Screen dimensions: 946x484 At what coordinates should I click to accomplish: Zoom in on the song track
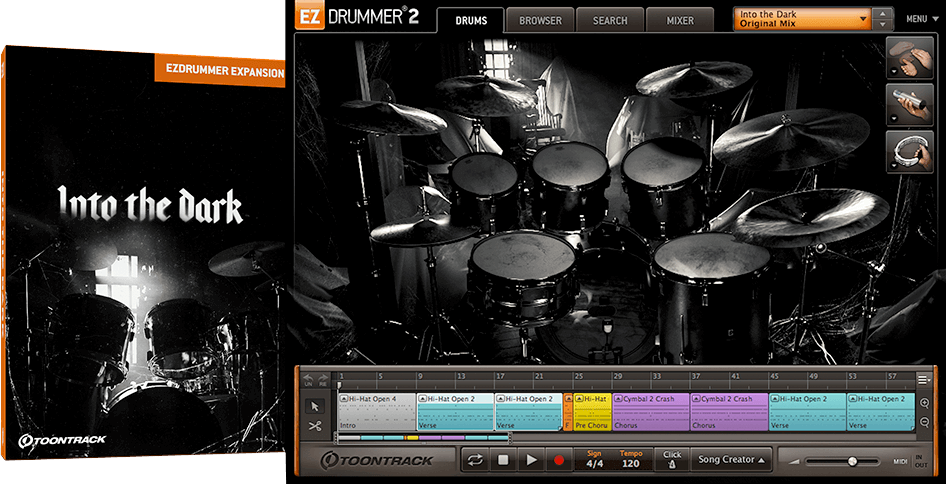click(925, 404)
